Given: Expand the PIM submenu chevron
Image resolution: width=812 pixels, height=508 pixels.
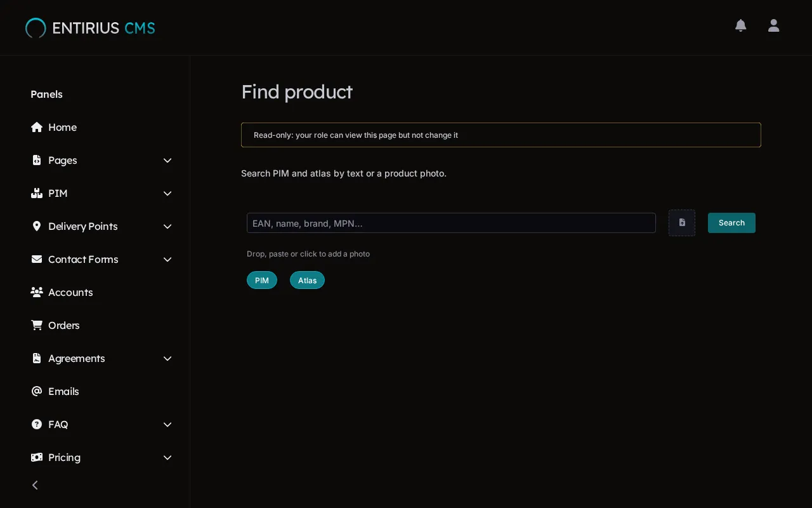Looking at the screenshot, I should (x=167, y=193).
